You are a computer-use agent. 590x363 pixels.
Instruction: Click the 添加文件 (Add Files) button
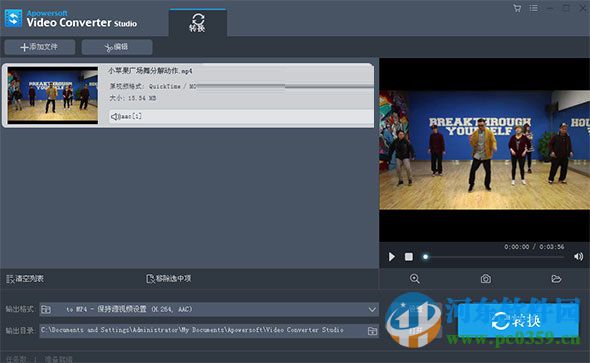pos(40,47)
